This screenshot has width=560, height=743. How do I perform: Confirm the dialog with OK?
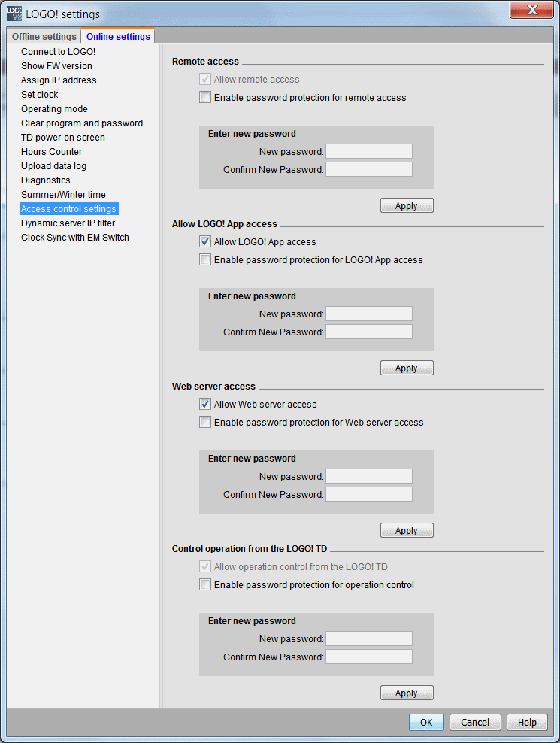426,722
